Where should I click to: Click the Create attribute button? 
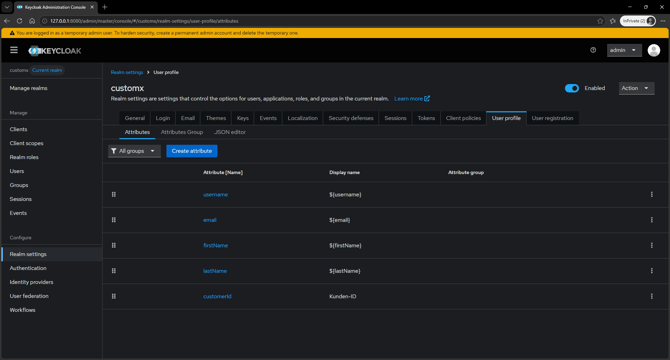[192, 151]
